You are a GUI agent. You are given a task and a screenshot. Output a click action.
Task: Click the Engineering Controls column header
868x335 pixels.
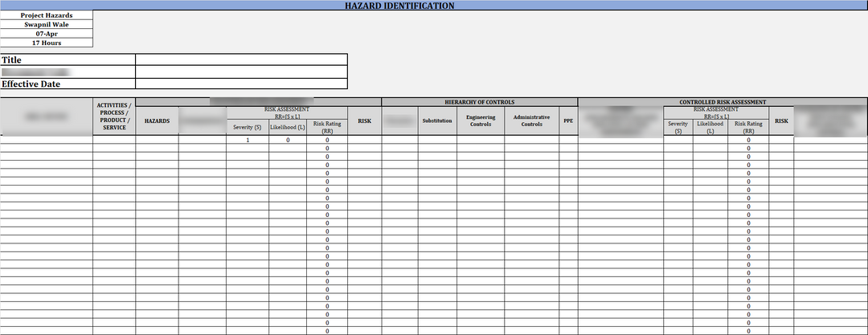coord(481,121)
